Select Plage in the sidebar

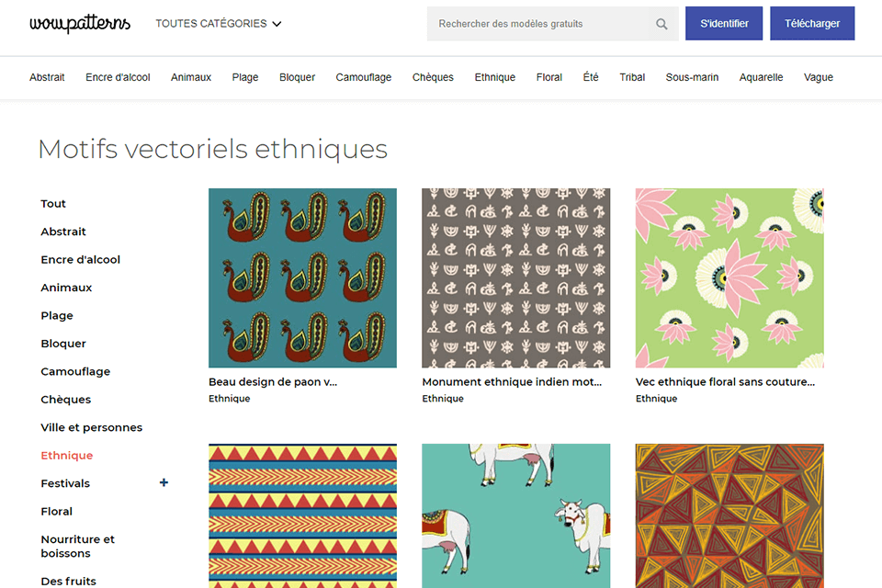tap(57, 316)
